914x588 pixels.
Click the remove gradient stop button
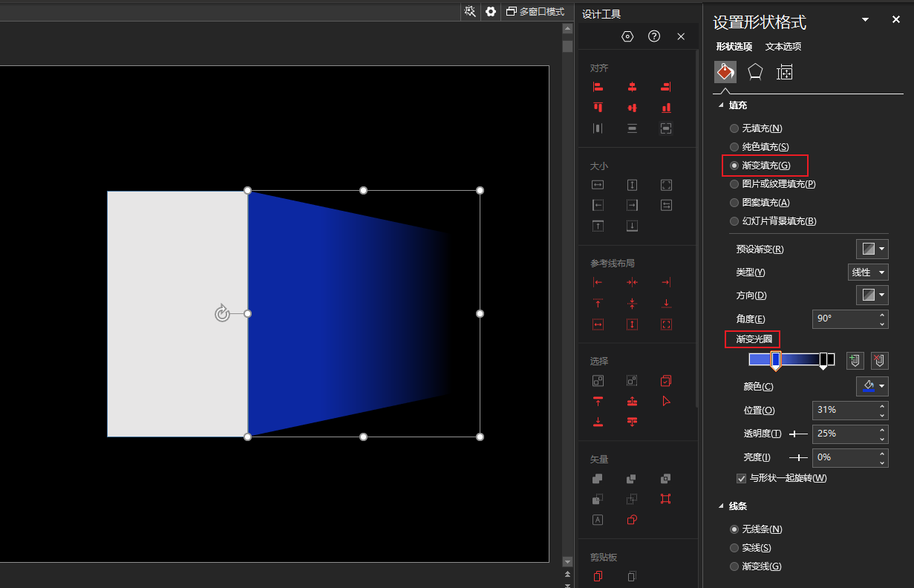tap(880, 360)
